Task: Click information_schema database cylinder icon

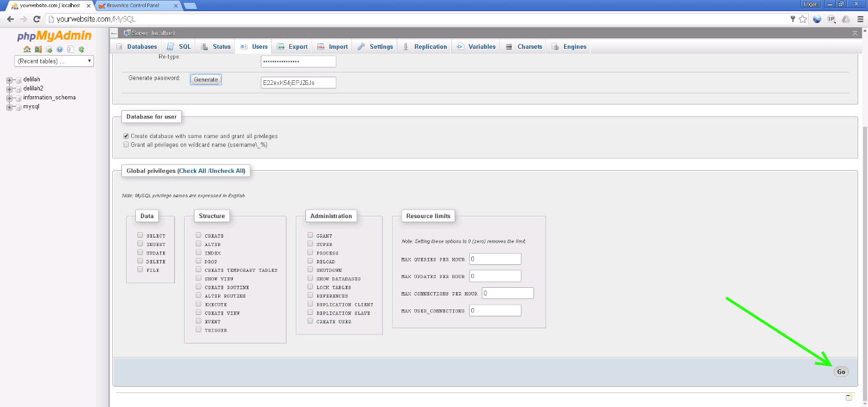Action: pos(18,98)
